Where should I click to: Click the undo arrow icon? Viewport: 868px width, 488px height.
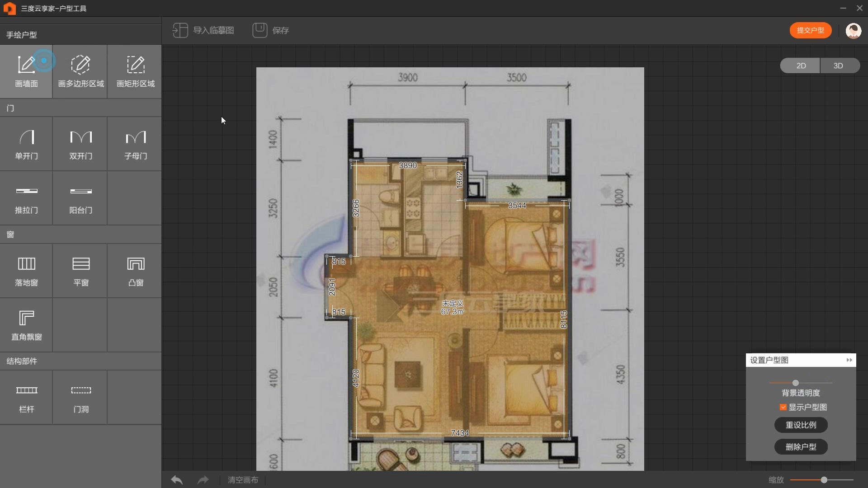pos(177,480)
